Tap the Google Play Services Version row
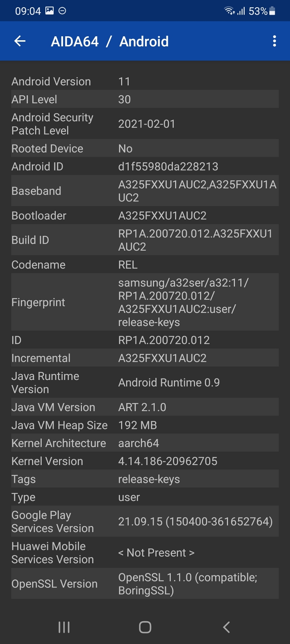The height and width of the screenshot is (644, 290). point(145,522)
